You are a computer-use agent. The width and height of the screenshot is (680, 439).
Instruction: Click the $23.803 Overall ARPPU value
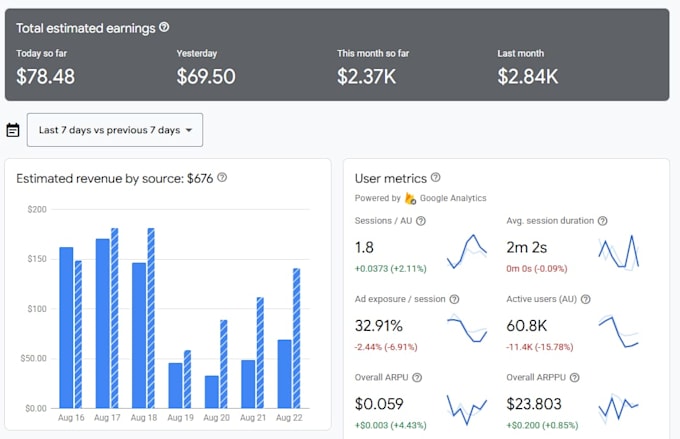(x=534, y=404)
